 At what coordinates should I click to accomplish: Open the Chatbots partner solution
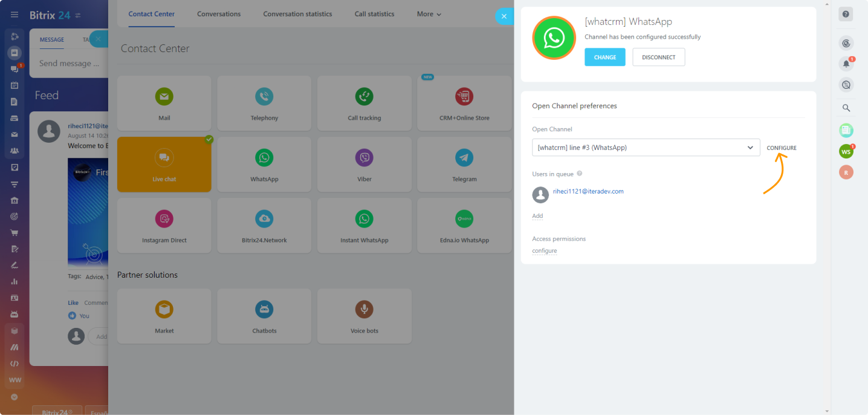[x=264, y=316]
